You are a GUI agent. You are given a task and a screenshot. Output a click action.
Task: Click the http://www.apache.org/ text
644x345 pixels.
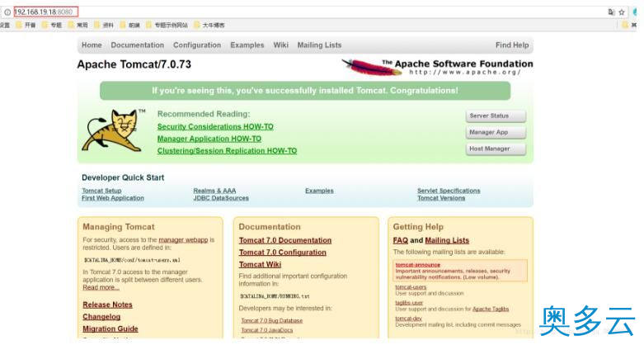[465, 73]
